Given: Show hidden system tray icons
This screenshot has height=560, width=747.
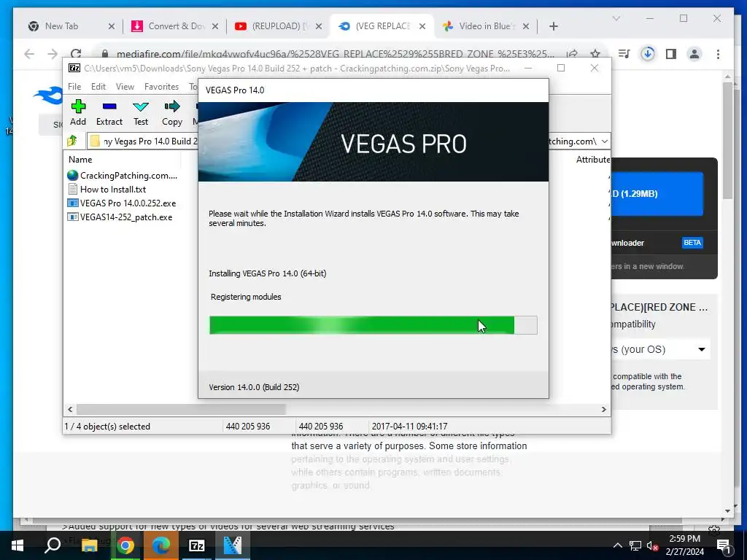Looking at the screenshot, I should 617,545.
